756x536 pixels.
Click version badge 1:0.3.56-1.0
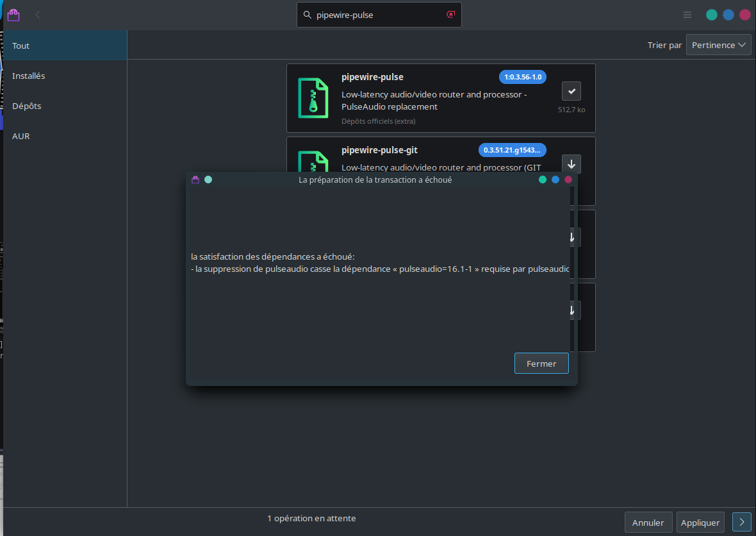tap(523, 77)
